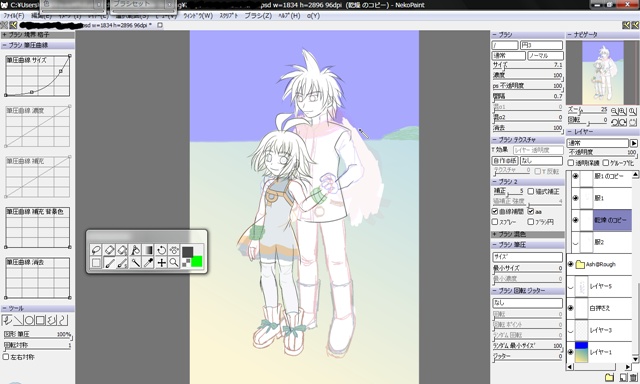This screenshot has width=640, height=384.
Task: Create new layer icon at panel bottom
Action: (x=623, y=378)
